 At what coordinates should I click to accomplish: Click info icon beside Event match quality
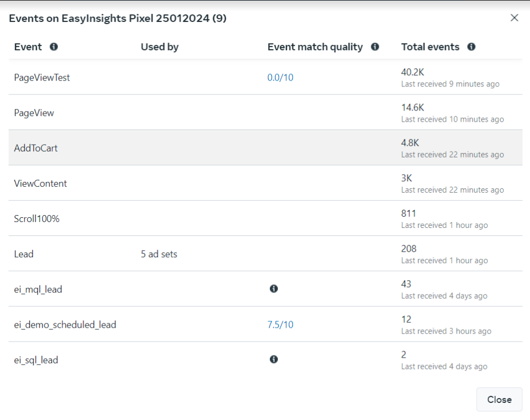tap(375, 47)
